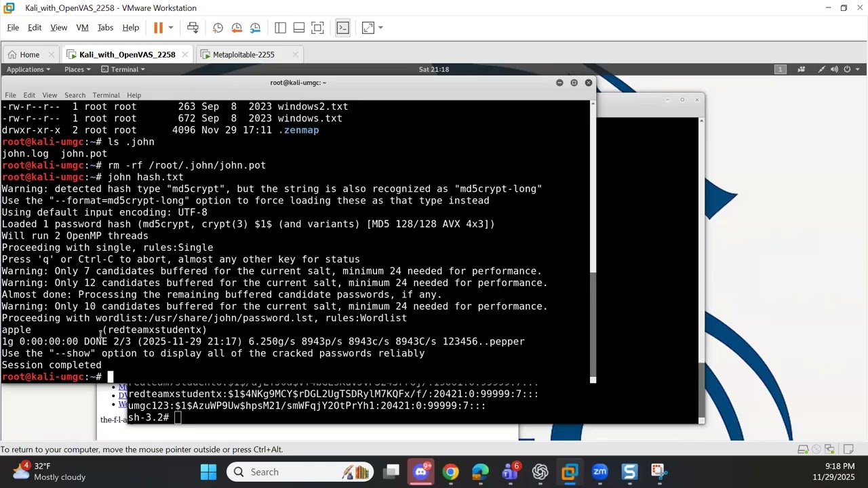Expand the Kali Applications menu
The image size is (868, 488).
[28, 69]
